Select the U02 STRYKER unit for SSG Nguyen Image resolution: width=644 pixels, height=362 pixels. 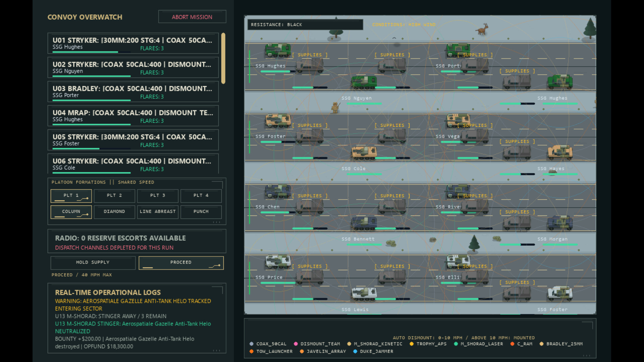click(133, 67)
